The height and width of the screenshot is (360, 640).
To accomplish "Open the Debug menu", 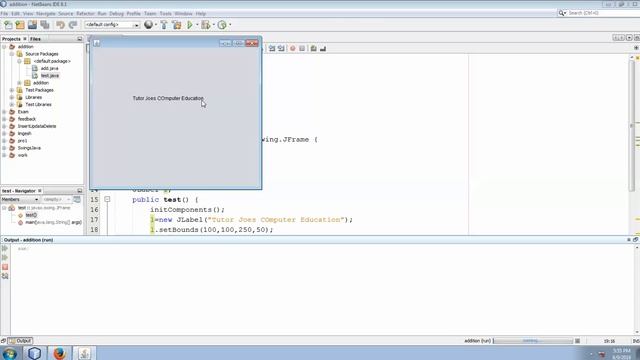I will (x=116, y=13).
